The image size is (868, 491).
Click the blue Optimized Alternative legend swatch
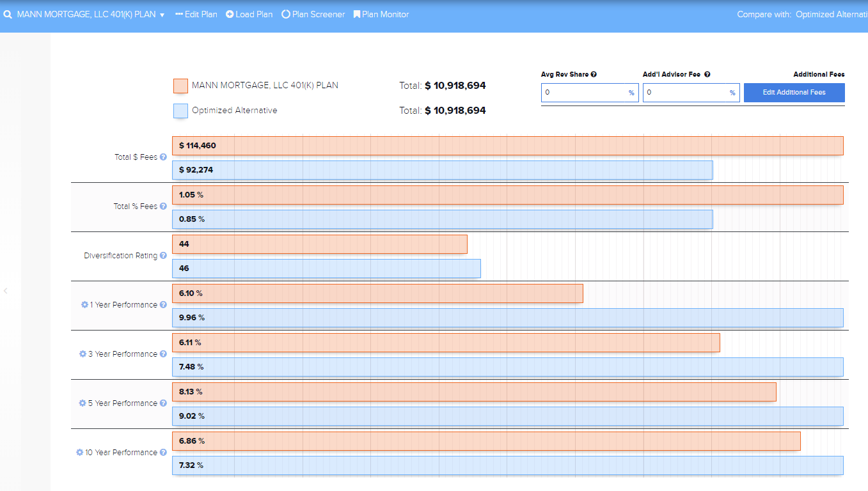[180, 111]
